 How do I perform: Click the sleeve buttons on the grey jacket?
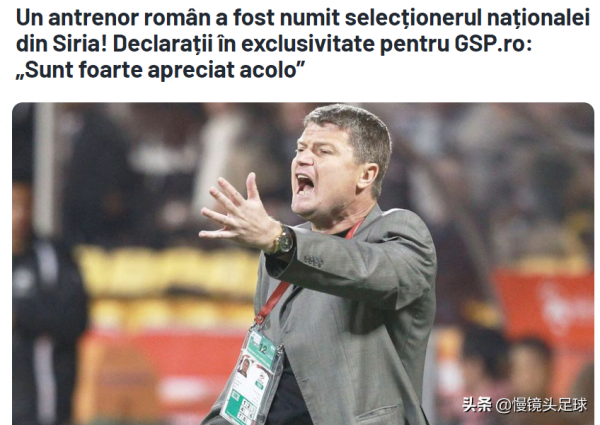[313, 261]
